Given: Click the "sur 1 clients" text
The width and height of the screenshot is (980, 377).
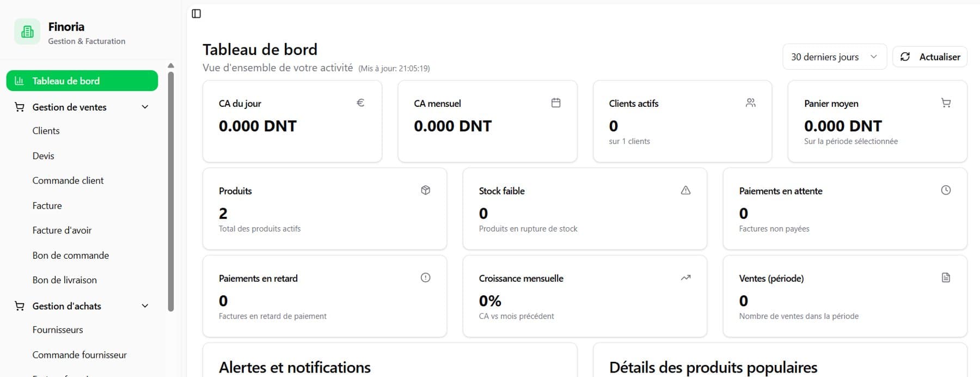Looking at the screenshot, I should pos(629,141).
